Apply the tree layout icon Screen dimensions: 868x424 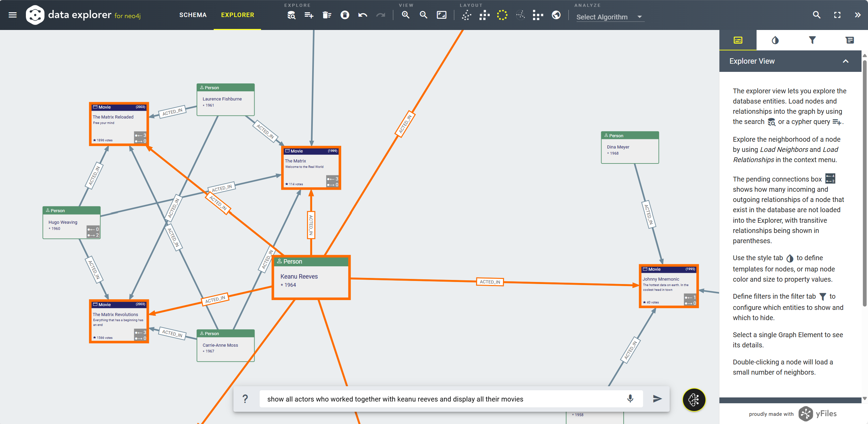coord(538,15)
